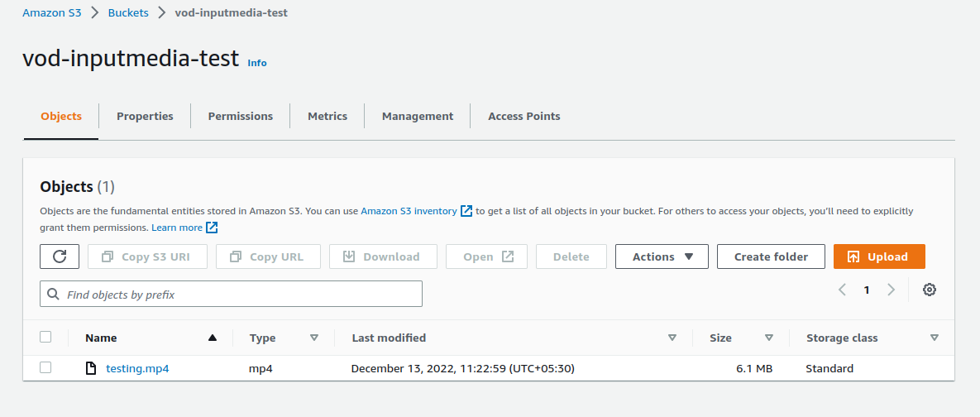
Task: Click the external link icon beside Learn more
Action: click(x=212, y=228)
